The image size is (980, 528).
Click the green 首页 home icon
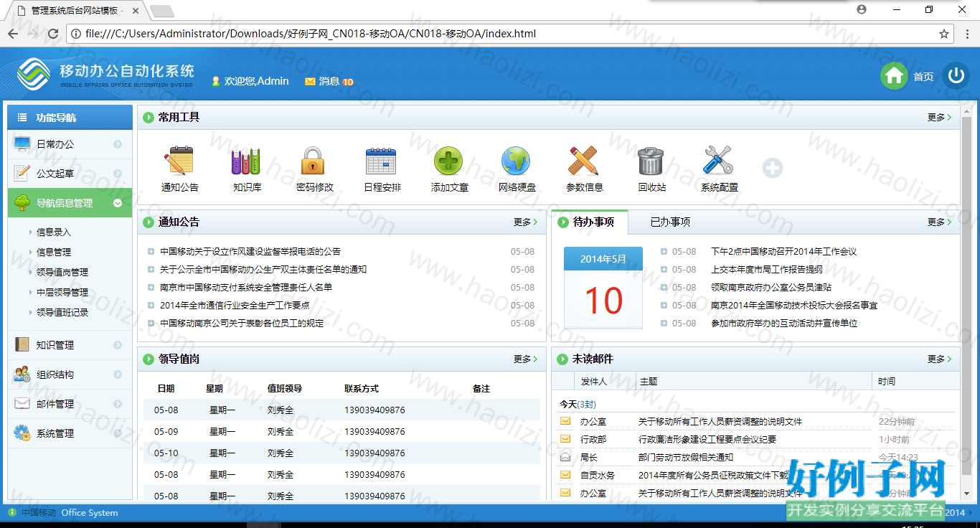[894, 76]
